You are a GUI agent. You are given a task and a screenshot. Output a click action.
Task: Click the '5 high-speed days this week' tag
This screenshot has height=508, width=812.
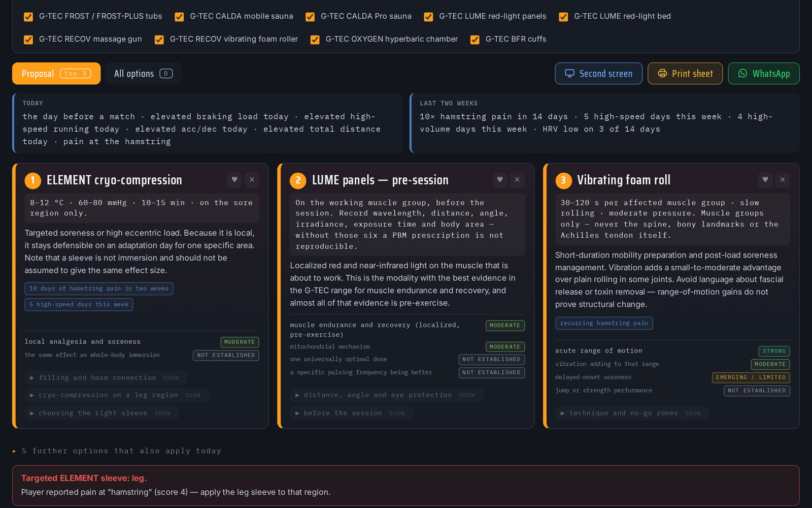pyautogui.click(x=79, y=304)
